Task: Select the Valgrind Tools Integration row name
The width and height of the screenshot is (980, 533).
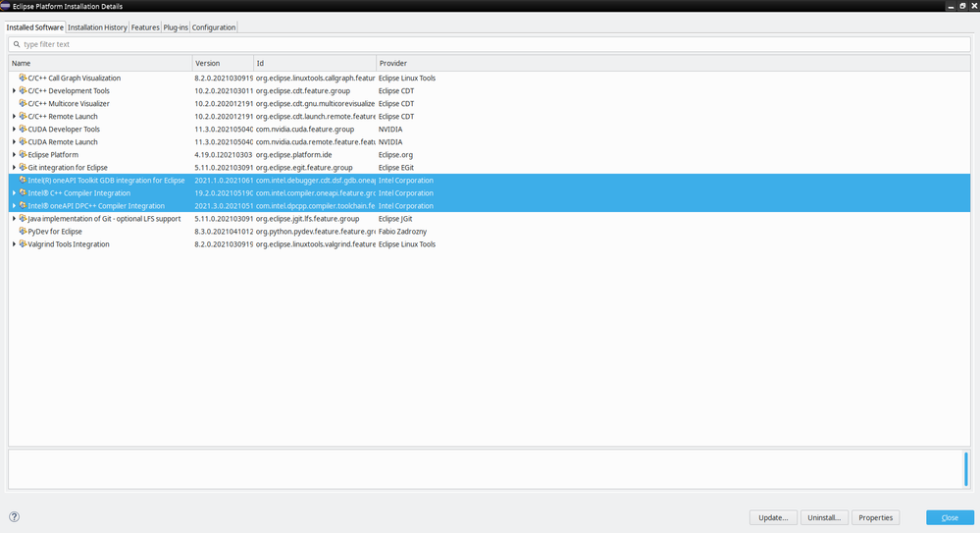Action: tap(69, 244)
